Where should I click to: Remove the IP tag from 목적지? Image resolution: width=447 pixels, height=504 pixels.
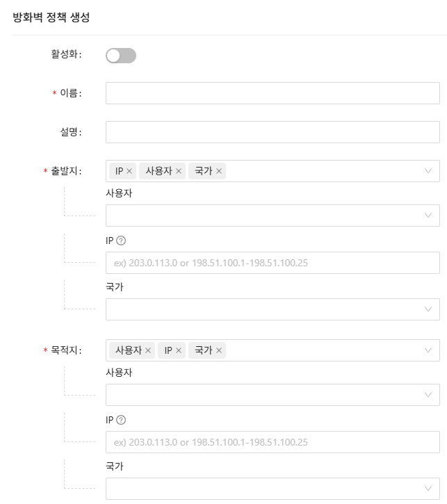179,350
